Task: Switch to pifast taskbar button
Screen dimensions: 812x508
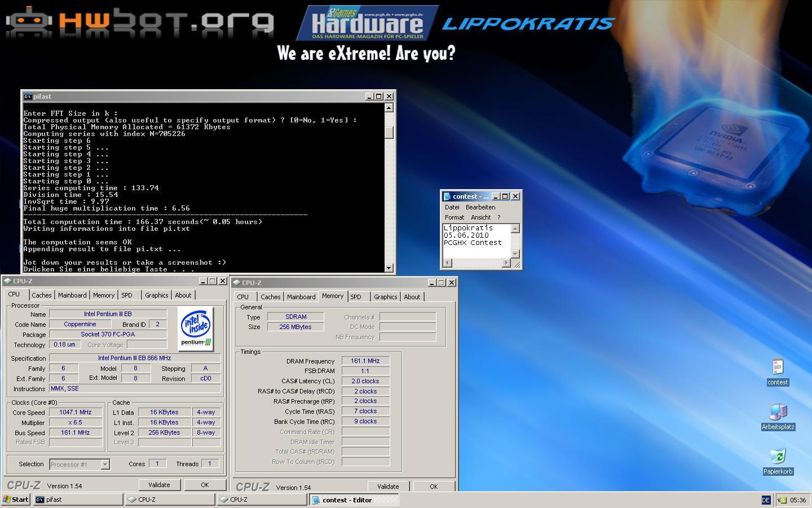Action: tap(78, 500)
